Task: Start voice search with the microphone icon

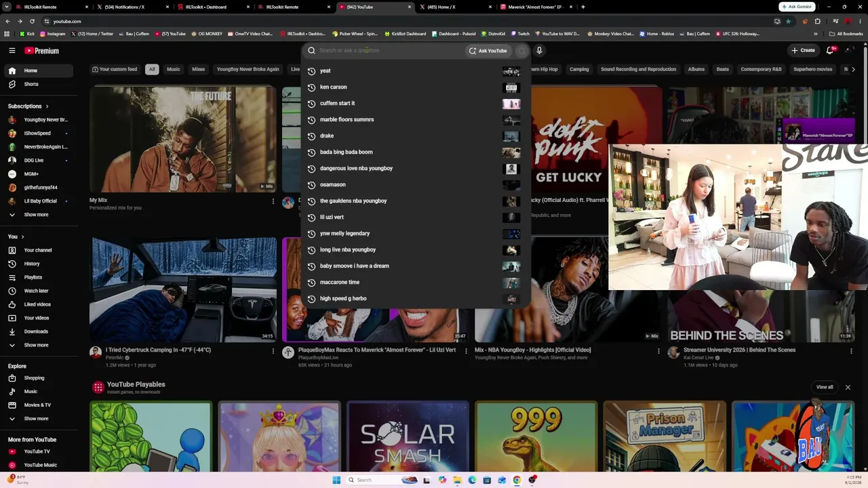Action: pyautogui.click(x=539, y=50)
